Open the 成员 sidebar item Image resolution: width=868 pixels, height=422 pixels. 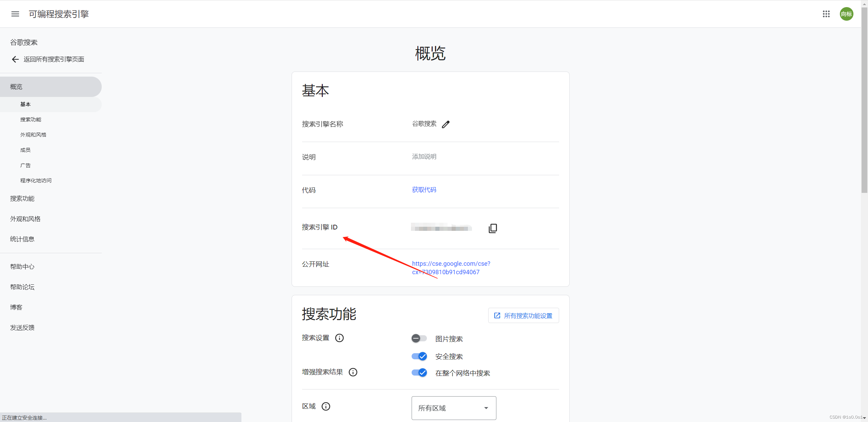coord(25,150)
